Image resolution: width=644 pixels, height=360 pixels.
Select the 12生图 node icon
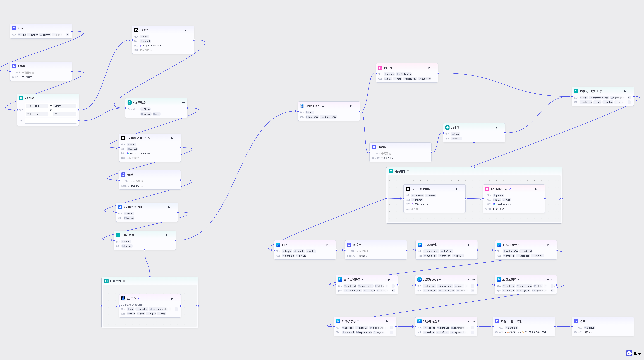(447, 128)
